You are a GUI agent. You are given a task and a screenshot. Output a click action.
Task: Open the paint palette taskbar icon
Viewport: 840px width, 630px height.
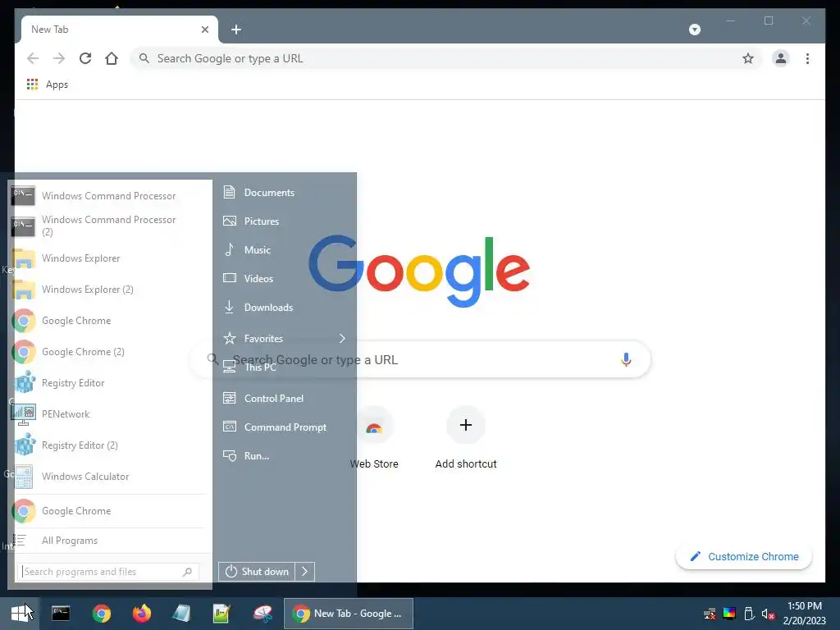tap(262, 614)
